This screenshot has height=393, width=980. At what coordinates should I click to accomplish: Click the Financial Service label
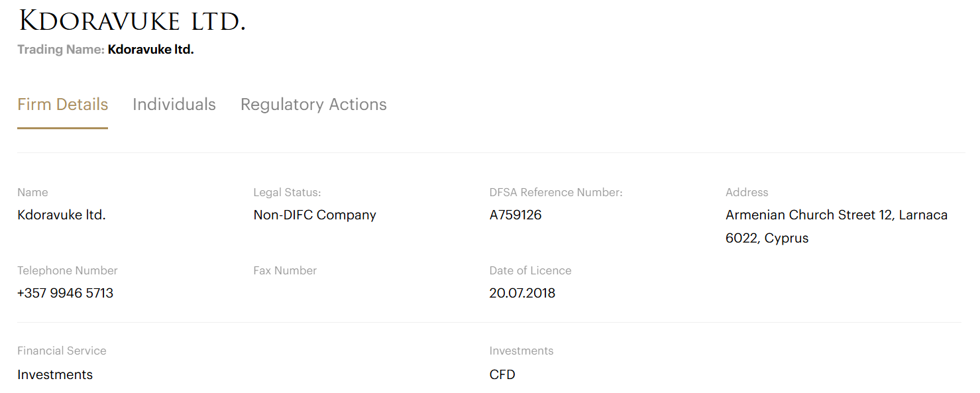click(62, 351)
